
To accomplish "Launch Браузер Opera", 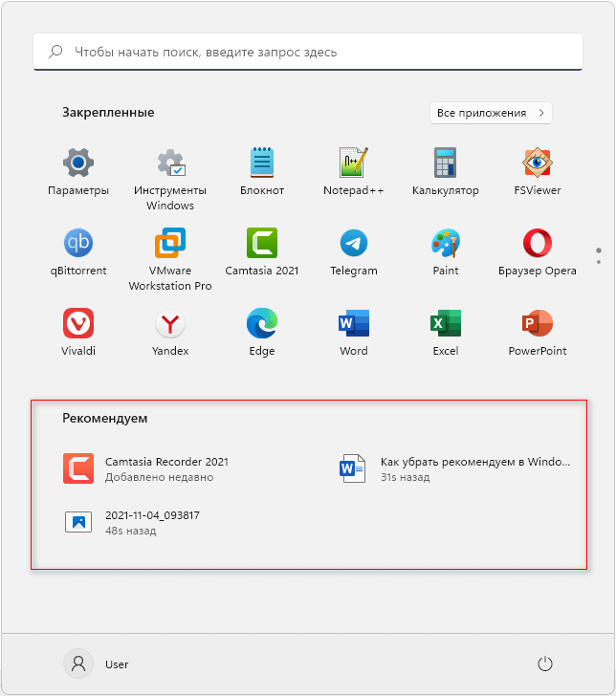I will click(x=538, y=252).
